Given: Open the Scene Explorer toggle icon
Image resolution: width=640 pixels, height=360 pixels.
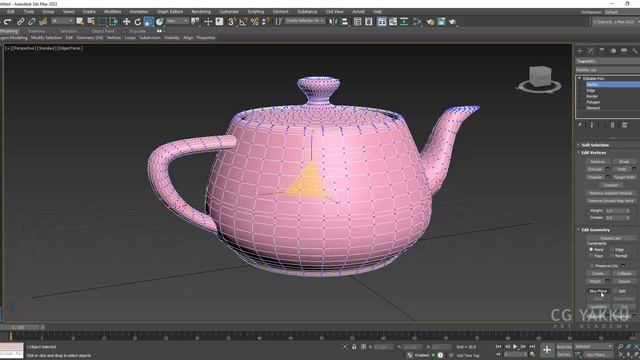Looking at the screenshot, I should 358,22.
